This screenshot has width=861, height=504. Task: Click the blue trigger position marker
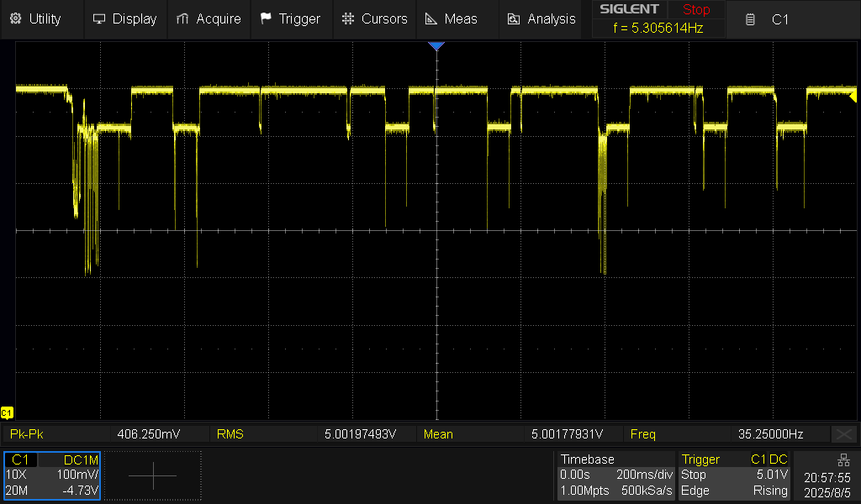click(436, 46)
